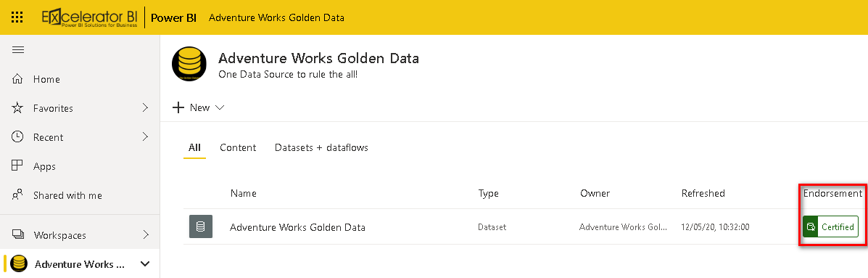Expand the Workspaces flyout chevron
Image resolution: width=868 pixels, height=278 pixels.
click(x=145, y=234)
